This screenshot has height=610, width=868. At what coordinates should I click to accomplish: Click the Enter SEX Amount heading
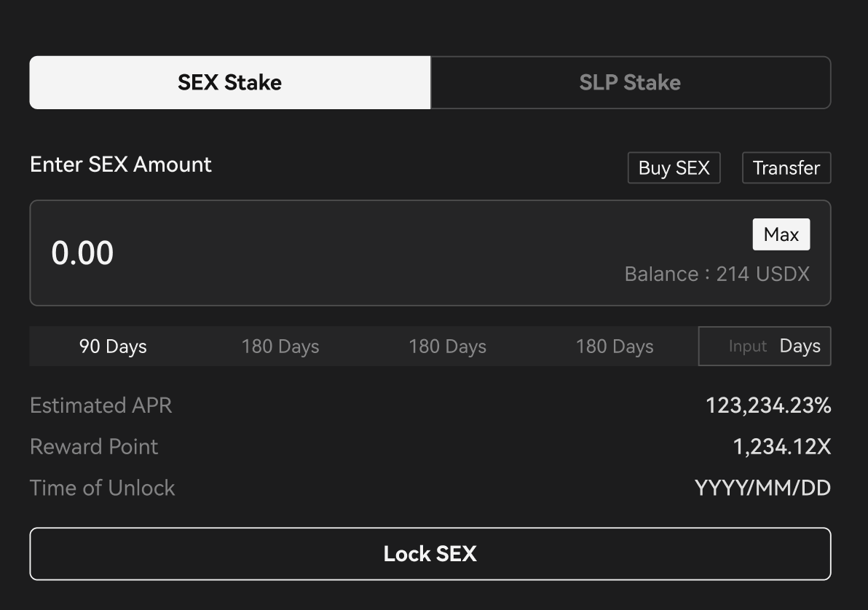click(x=120, y=165)
